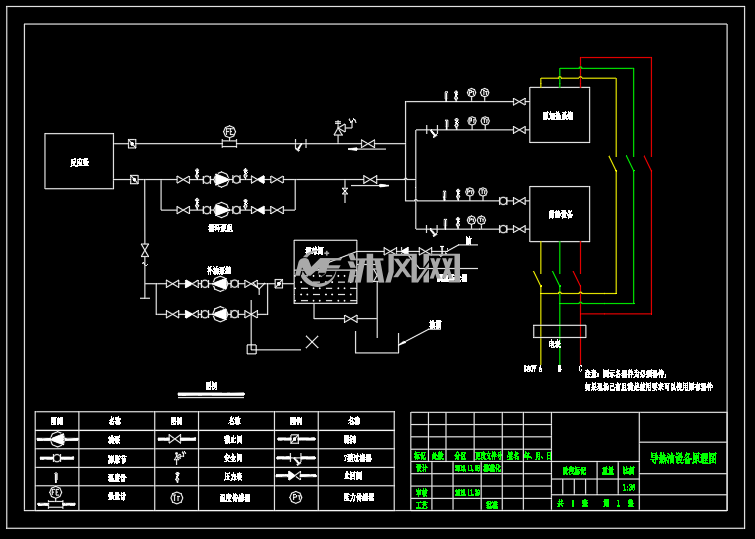
Task: Click the lower green switch contact
Action: [556, 279]
